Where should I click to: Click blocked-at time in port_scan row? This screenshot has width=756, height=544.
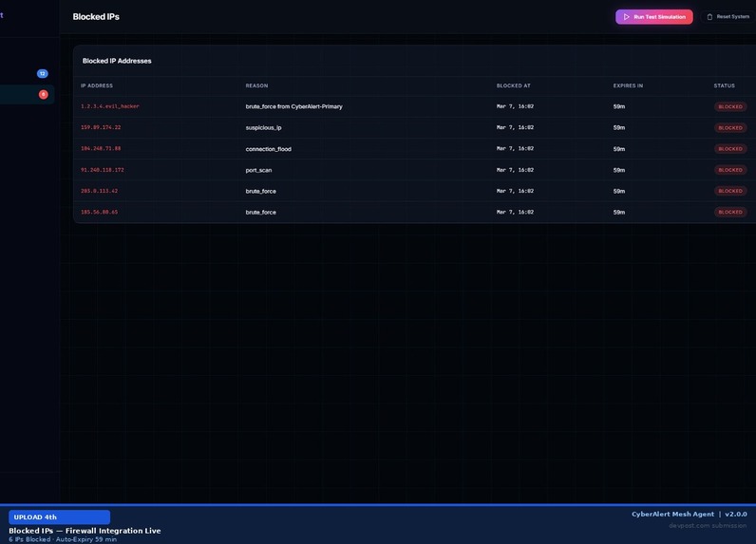(x=515, y=170)
